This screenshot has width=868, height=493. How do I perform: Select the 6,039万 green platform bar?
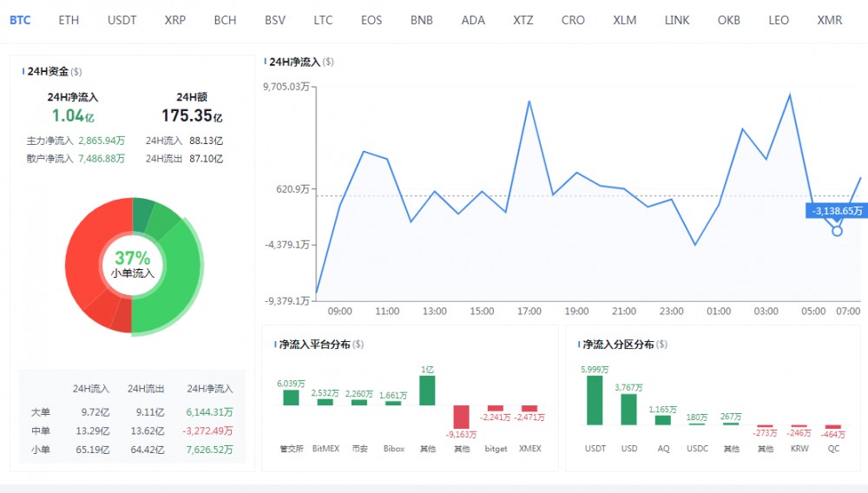point(291,398)
